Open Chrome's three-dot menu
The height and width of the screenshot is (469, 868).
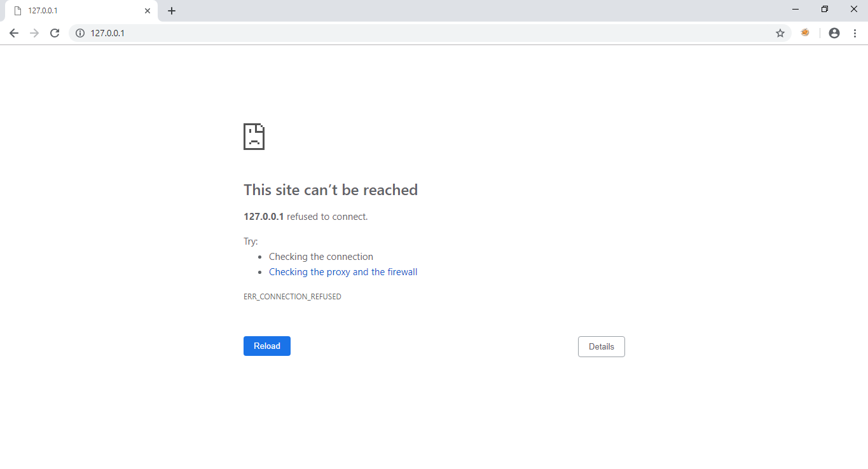pyautogui.click(x=855, y=33)
